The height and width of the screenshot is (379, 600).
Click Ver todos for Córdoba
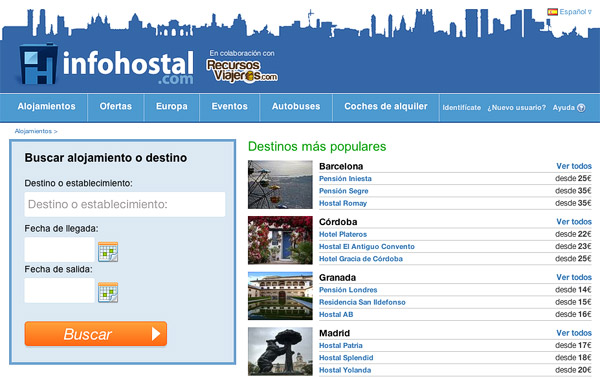pos(574,222)
